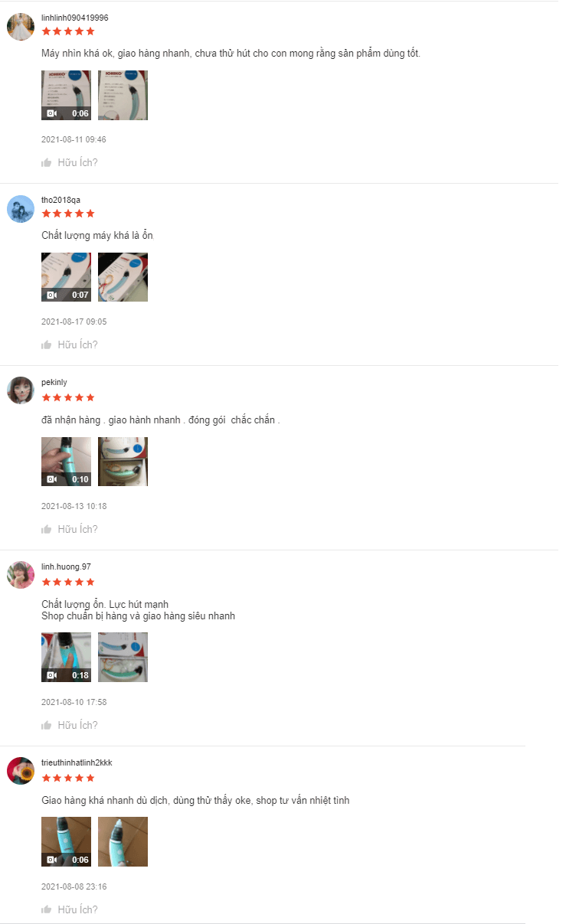This screenshot has height=924, width=566.
Task: Play tho2018qa's 0:07 review video
Action: 66,277
